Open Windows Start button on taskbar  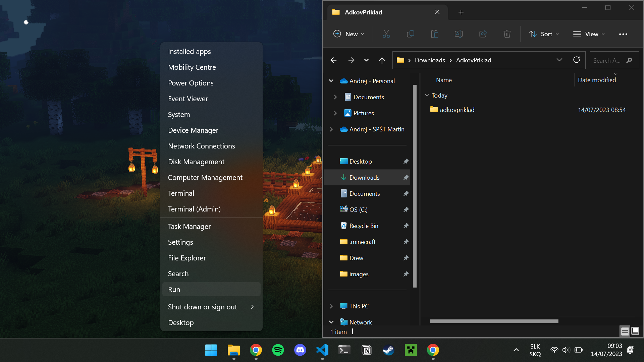pos(211,350)
